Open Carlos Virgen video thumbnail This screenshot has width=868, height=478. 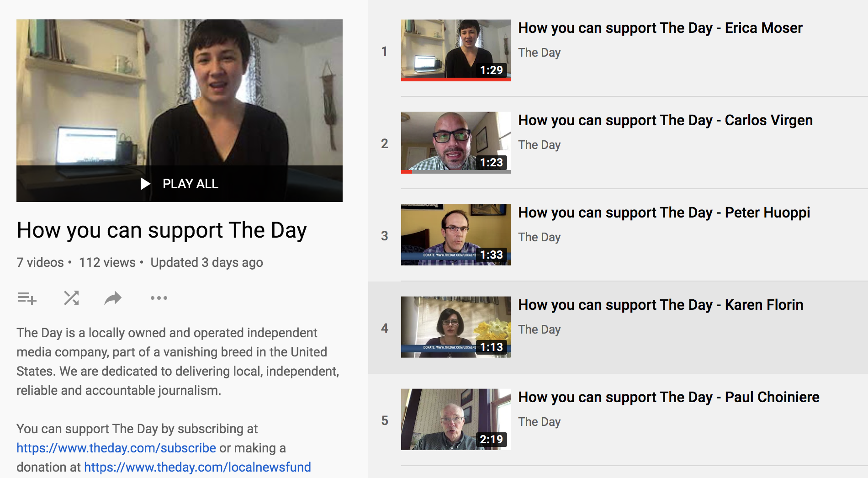click(456, 143)
